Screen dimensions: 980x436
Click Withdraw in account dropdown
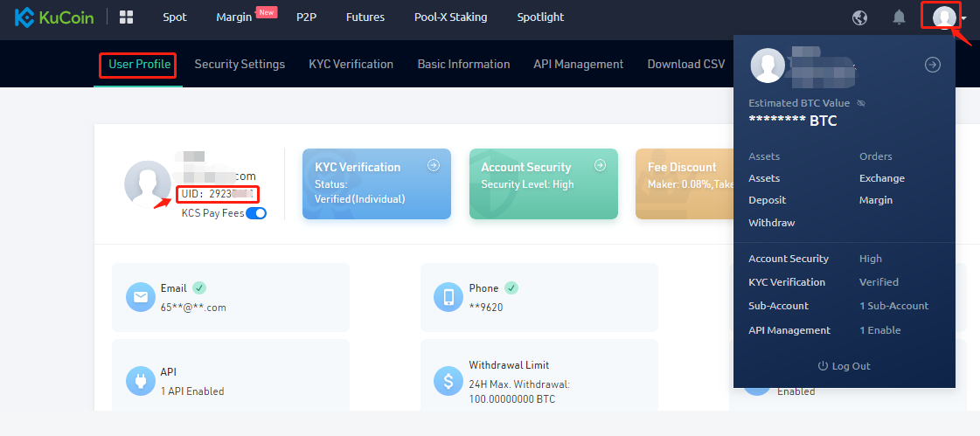pos(772,223)
